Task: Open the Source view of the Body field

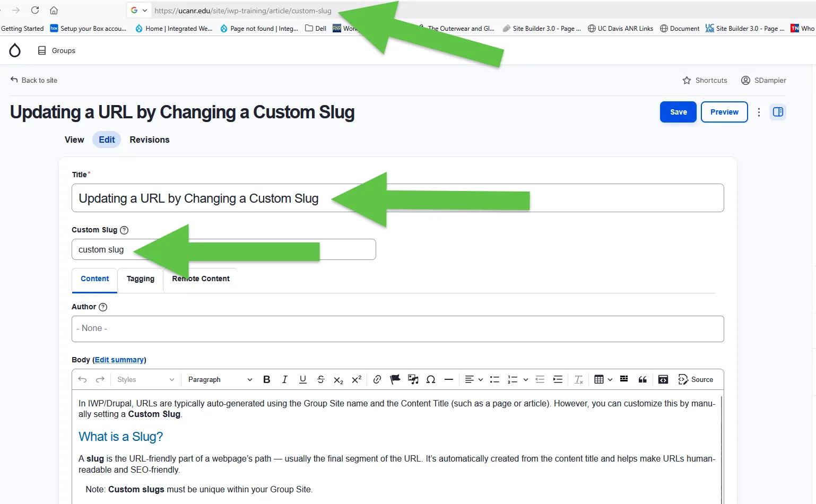Action: (x=696, y=379)
